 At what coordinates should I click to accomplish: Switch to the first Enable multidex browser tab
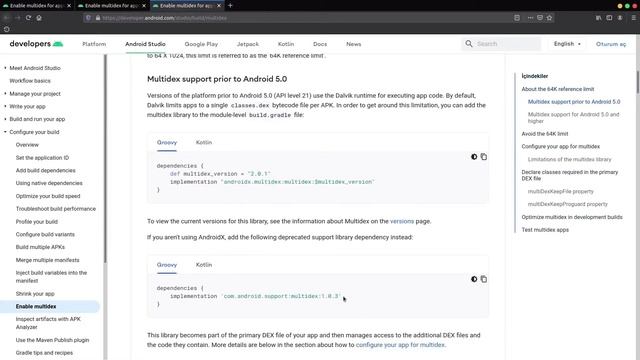click(x=36, y=6)
